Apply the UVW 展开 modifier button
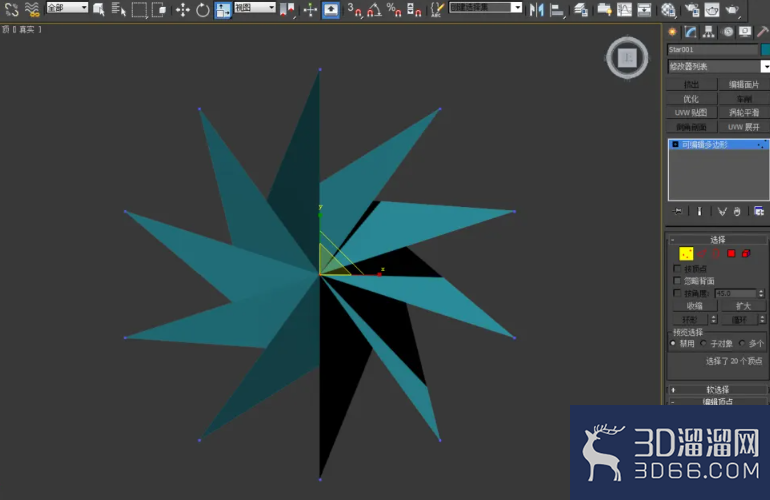The width and height of the screenshot is (770, 500). click(x=743, y=127)
